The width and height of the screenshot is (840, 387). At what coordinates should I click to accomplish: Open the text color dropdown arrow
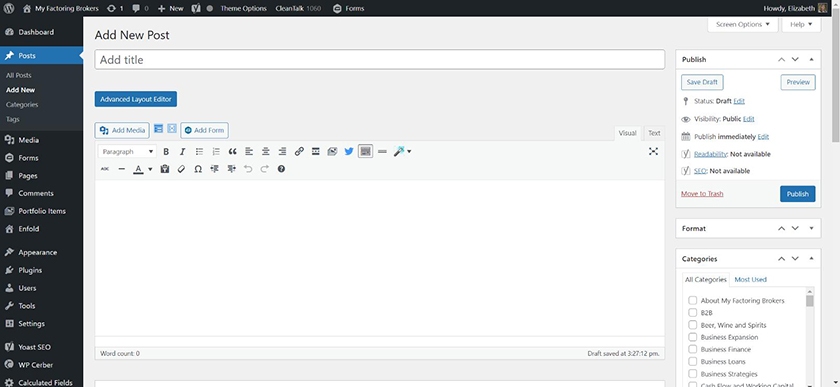pos(150,169)
